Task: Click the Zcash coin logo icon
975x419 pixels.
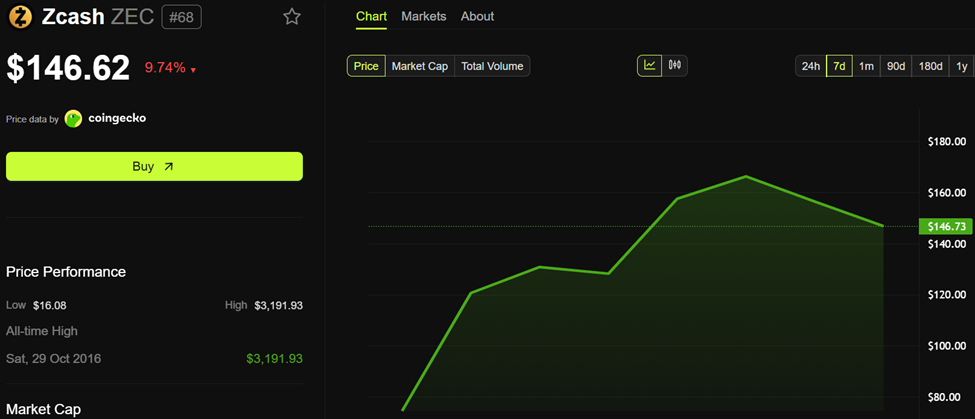Action: pyautogui.click(x=19, y=17)
